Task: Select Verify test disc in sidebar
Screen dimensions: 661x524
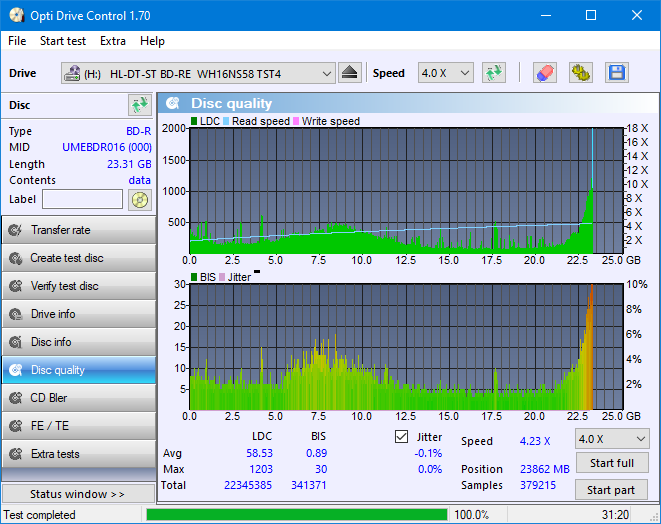Action: (x=79, y=286)
